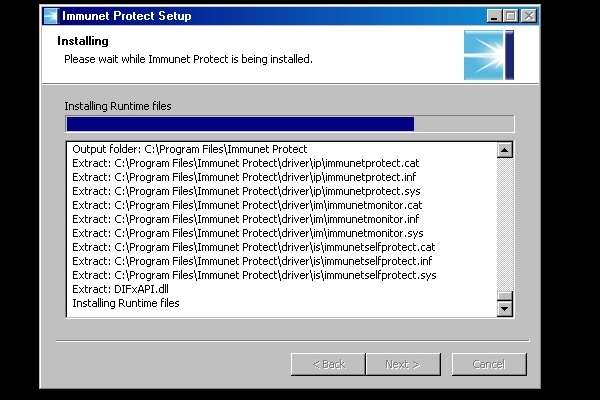Image resolution: width=600 pixels, height=400 pixels.
Task: Click the < Back button
Action: coord(328,364)
